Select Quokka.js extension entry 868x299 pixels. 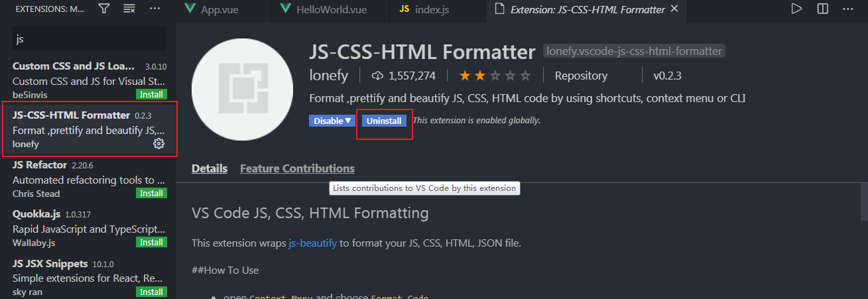(89, 228)
